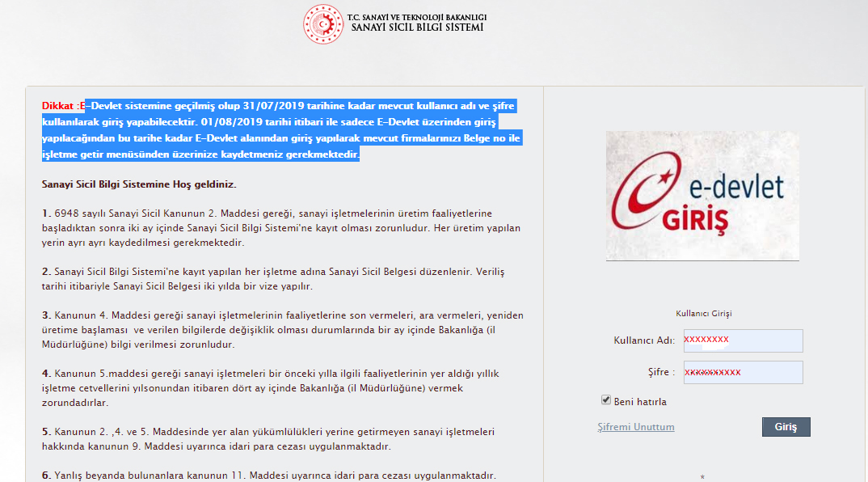The width and height of the screenshot is (868, 482).
Task: Open the Şifremi Unuttum link
Action: click(x=635, y=427)
